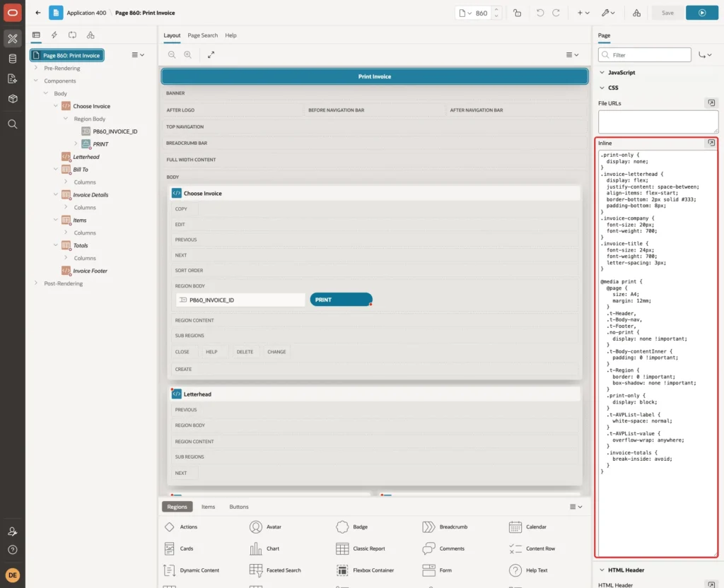The height and width of the screenshot is (588, 724).
Task: Click the sidebar search magnifier icon
Action: click(x=13, y=124)
